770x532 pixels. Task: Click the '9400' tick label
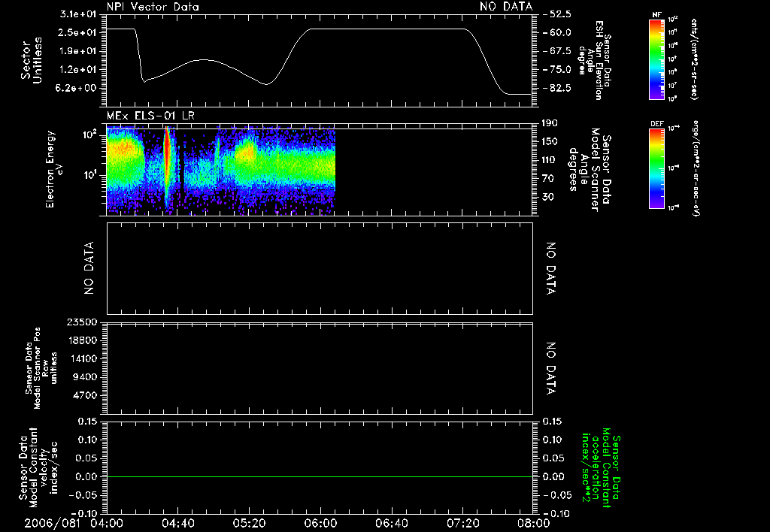coord(84,377)
